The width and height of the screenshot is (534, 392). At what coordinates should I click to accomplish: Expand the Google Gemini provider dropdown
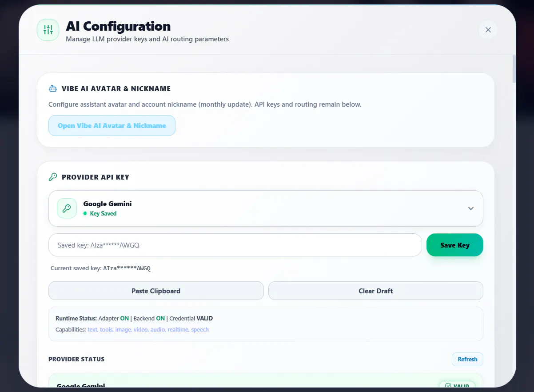point(266,208)
